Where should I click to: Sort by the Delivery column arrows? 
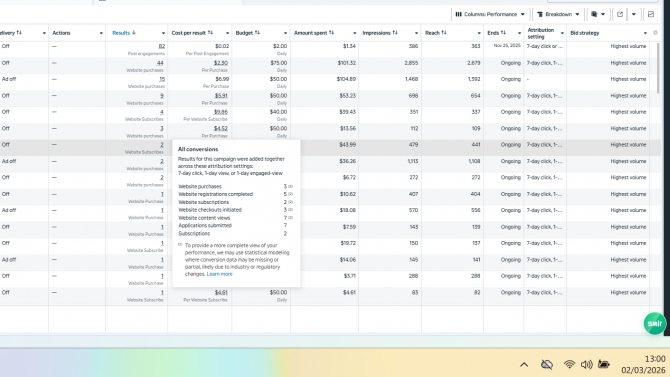[x=19, y=32]
